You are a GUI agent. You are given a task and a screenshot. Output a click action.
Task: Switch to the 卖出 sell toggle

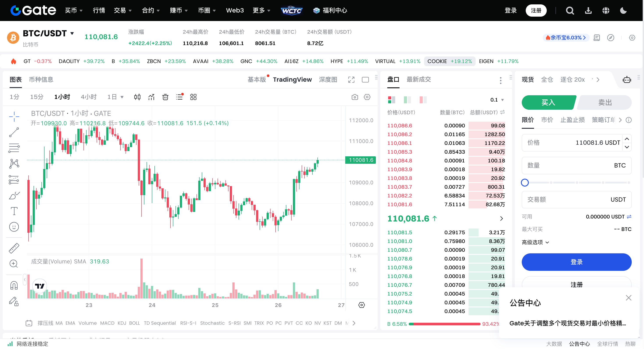point(605,102)
